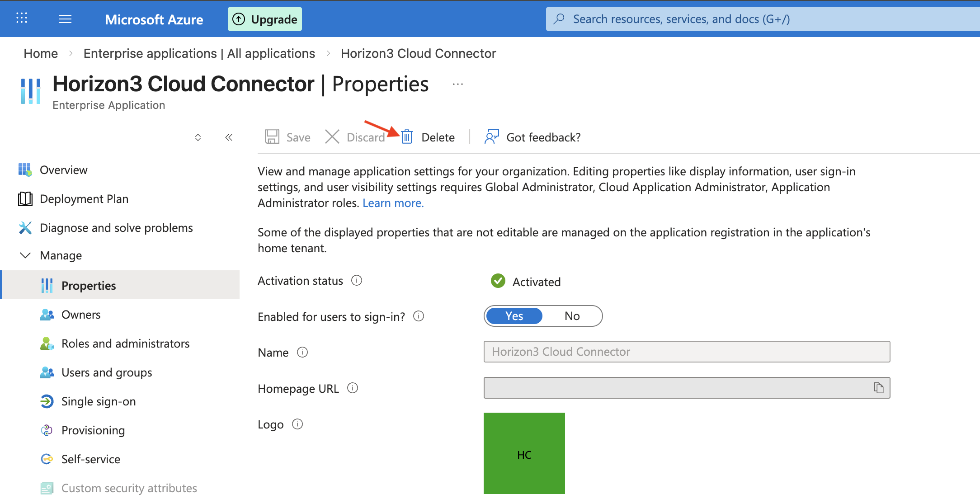Collapse the left navigation pane
Image resolution: width=980 pixels, height=499 pixels.
tap(229, 137)
